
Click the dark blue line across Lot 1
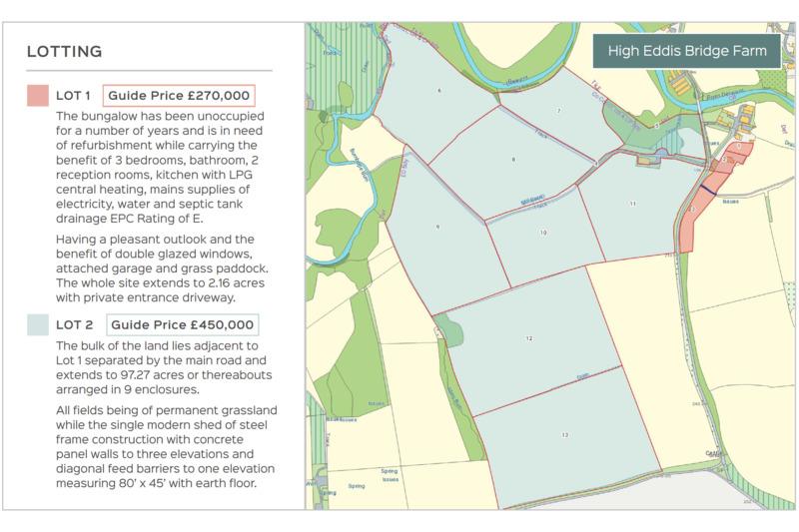tap(708, 190)
